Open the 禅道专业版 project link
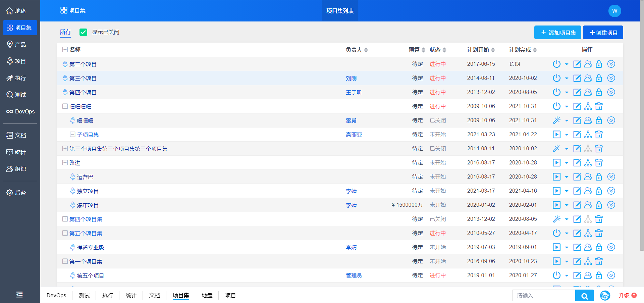This screenshot has width=644, height=303. point(91,247)
